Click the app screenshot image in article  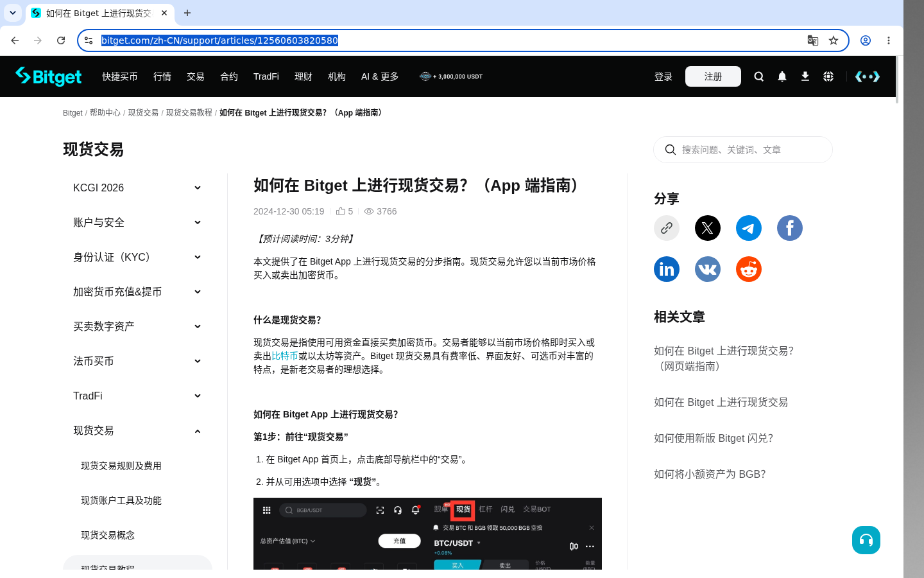click(427, 534)
